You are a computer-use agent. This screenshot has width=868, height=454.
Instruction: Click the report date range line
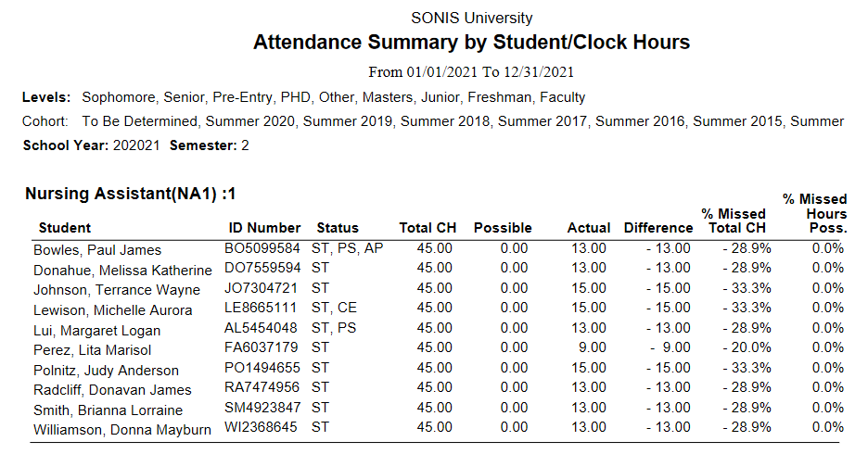pyautogui.click(x=471, y=71)
